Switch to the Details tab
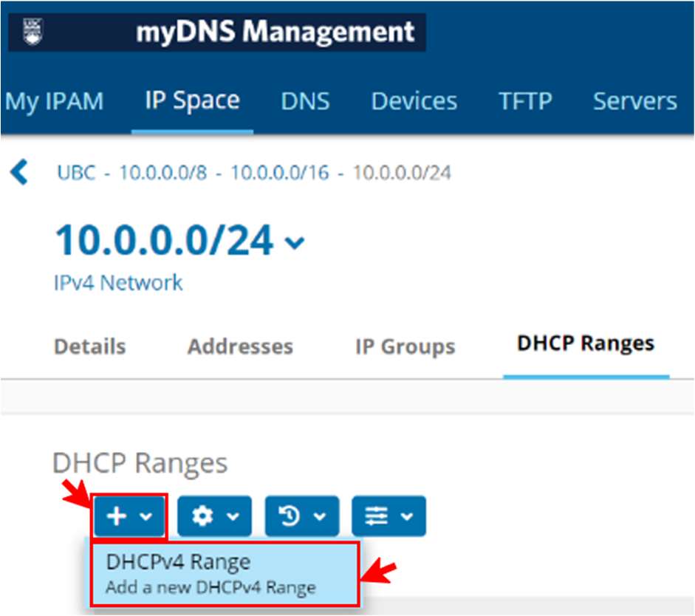 pos(89,346)
